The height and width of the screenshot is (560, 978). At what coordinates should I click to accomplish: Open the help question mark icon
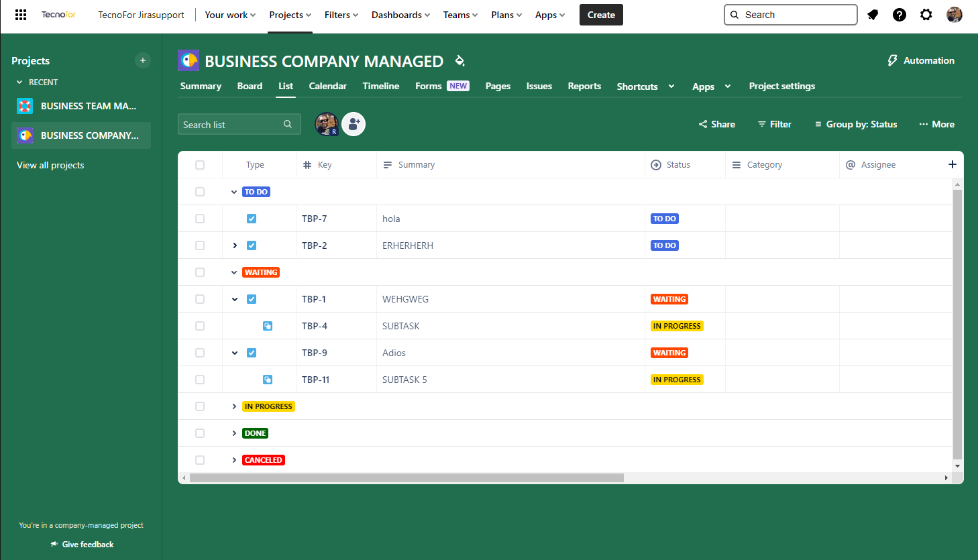(900, 15)
